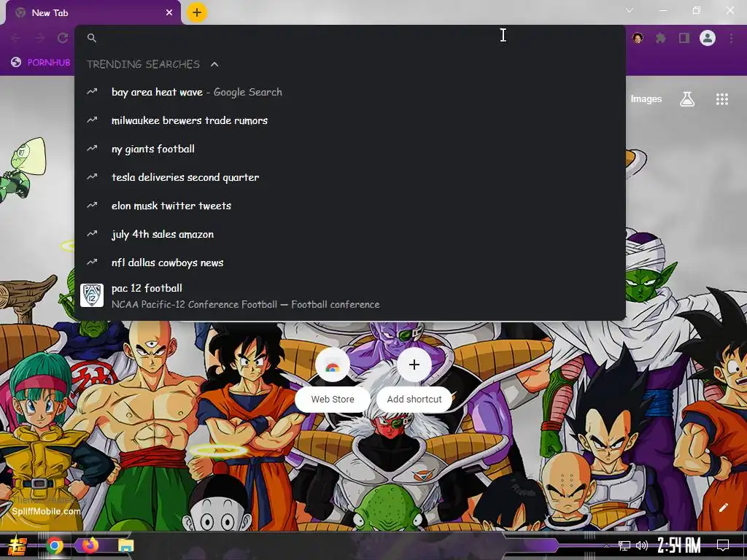Click the pinned extension avatar icon
Screen dimensions: 747x560
pos(638,38)
